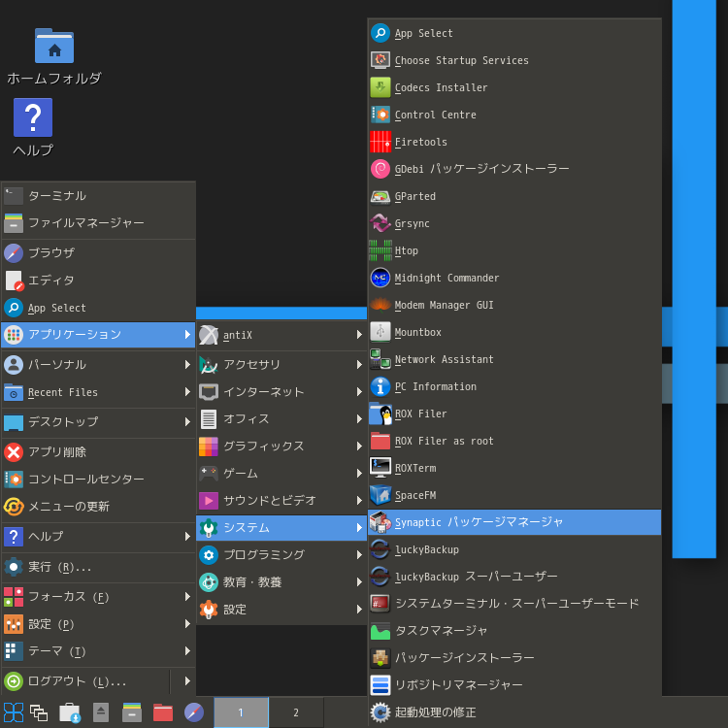Viewport: 728px width, 728px height.
Task: Expand the アクセサリ submenu
Action: pos(281,364)
